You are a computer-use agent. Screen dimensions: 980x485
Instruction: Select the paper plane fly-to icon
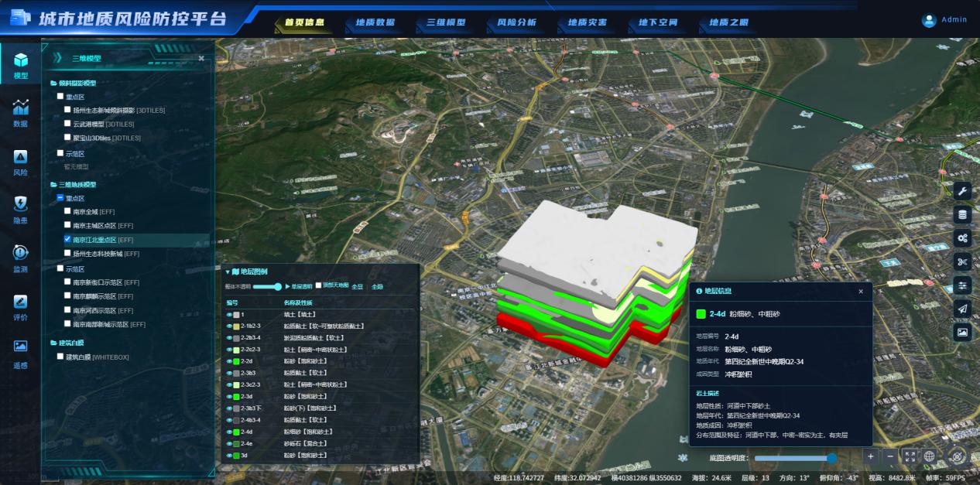(962, 309)
